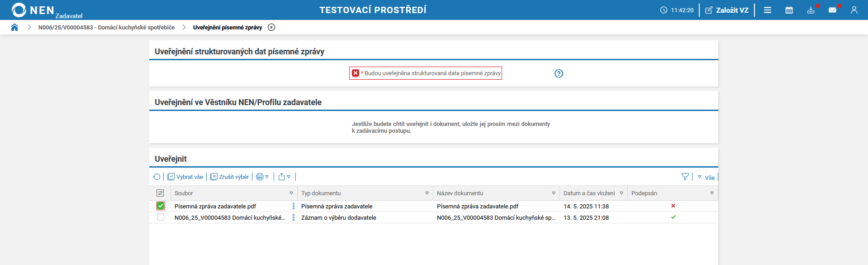Sort by Název dokumentu column header
The width and height of the screenshot is (868, 265).
460,193
